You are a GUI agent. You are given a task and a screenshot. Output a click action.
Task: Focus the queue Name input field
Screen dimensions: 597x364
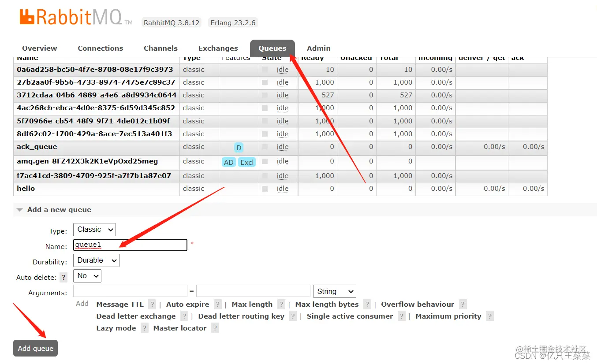tap(130, 245)
